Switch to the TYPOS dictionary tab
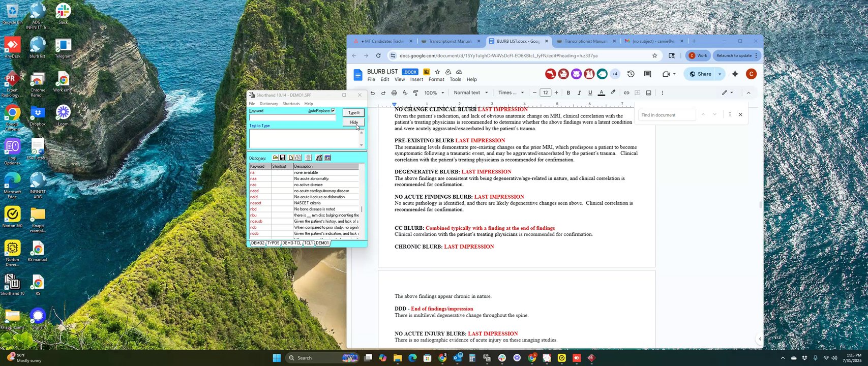 pyautogui.click(x=273, y=243)
